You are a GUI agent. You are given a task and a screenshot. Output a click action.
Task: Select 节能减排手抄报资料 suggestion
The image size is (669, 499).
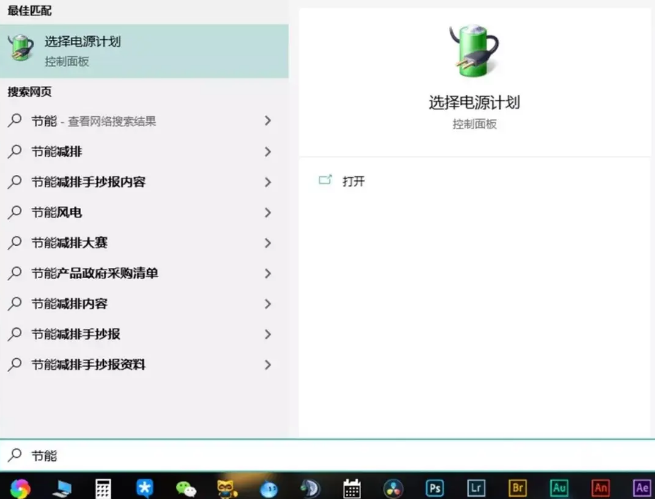144,365
